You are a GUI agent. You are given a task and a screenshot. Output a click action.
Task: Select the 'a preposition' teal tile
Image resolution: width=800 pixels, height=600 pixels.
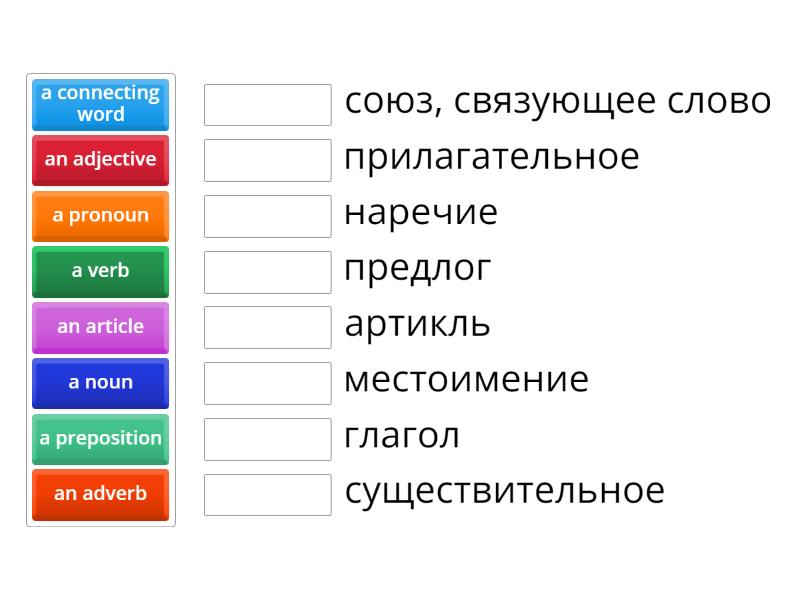(100, 439)
